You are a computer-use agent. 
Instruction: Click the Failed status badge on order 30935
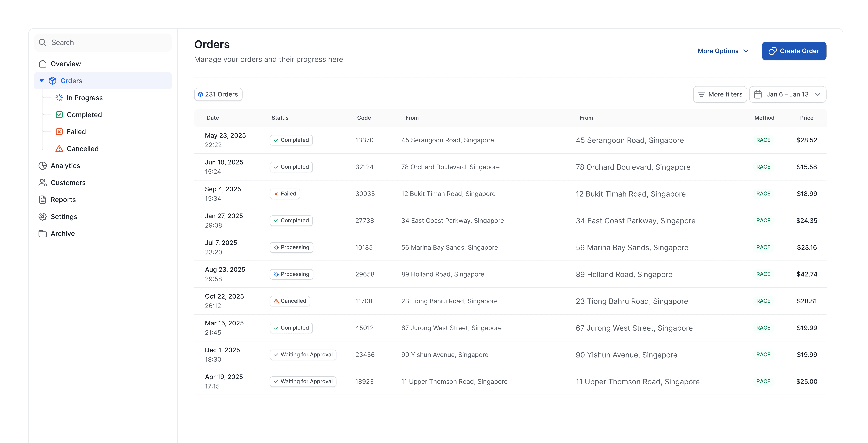click(x=285, y=194)
